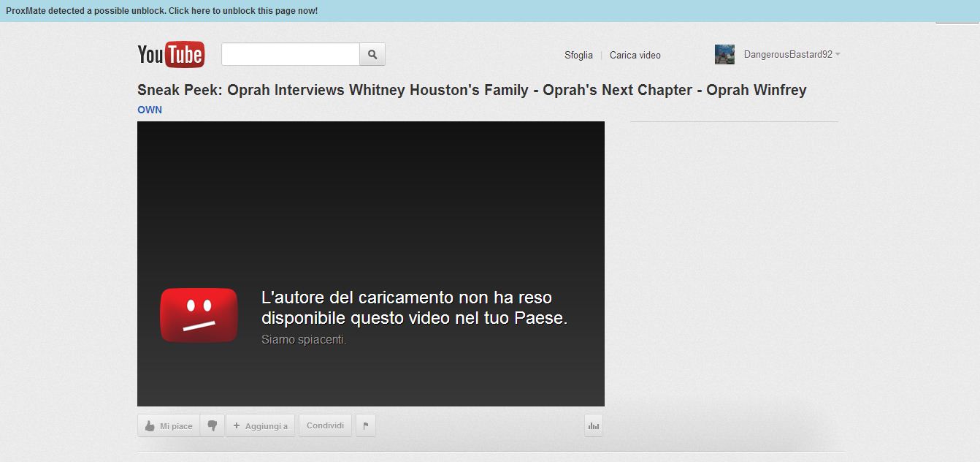This screenshot has width=980, height=462.
Task: Visit the OWN channel link
Action: point(150,110)
